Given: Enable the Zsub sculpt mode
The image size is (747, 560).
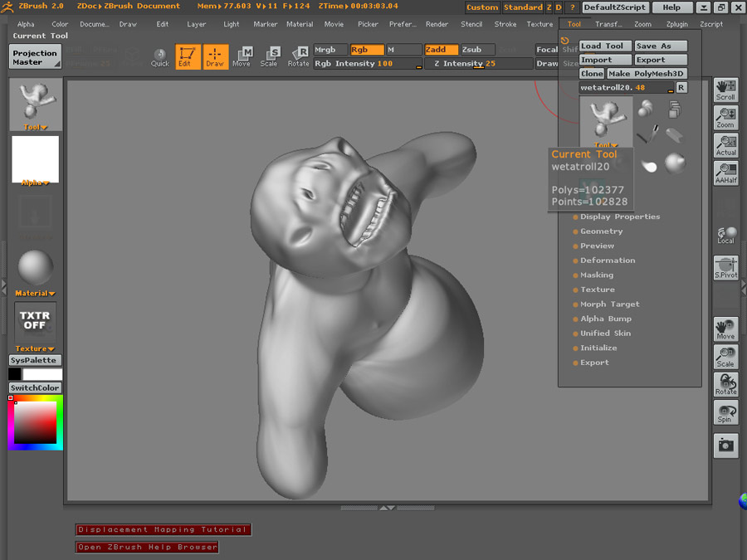Looking at the screenshot, I should [476, 50].
